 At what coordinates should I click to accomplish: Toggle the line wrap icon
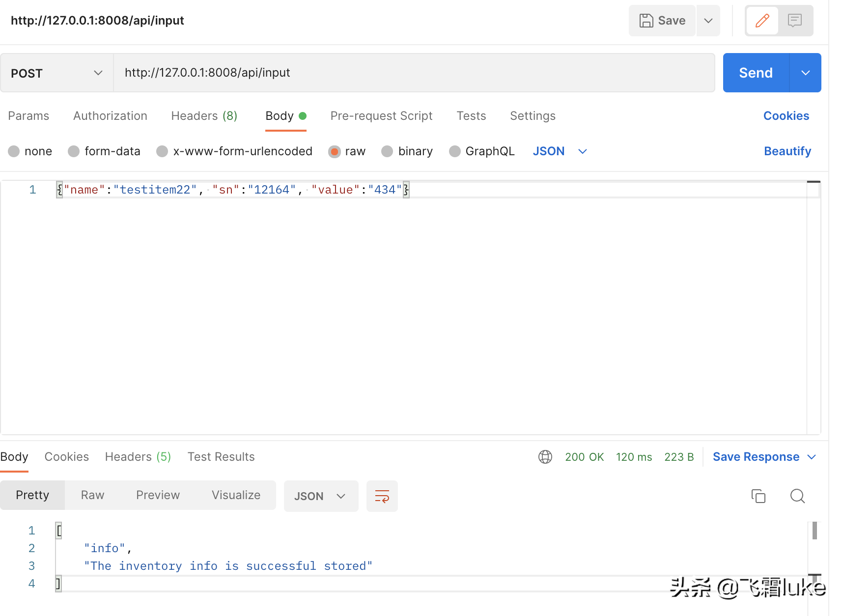[382, 496]
